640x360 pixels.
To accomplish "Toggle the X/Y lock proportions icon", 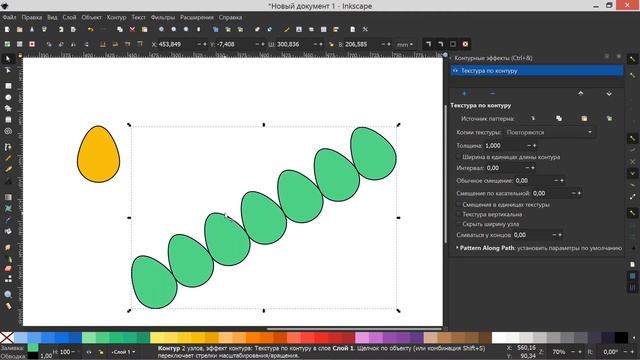I will 331,44.
